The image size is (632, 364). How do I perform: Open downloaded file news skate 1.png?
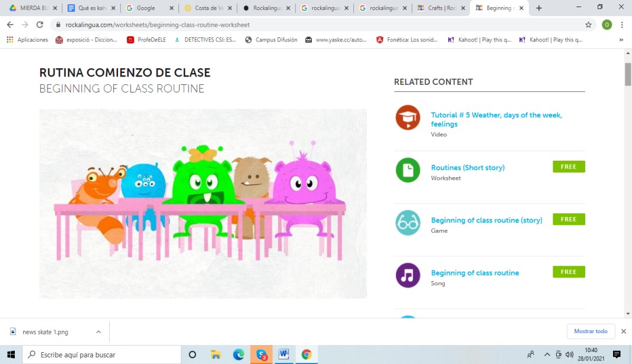click(45, 332)
